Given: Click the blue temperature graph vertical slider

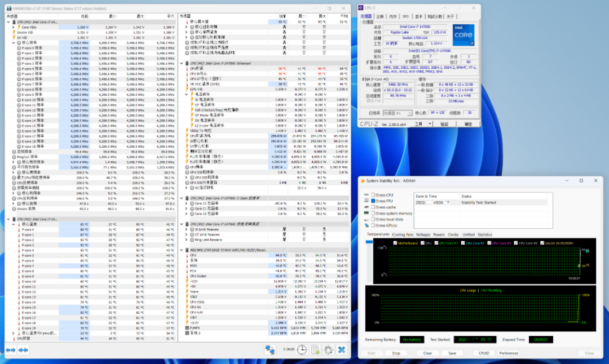Looking at the screenshot, I should 369,242.
